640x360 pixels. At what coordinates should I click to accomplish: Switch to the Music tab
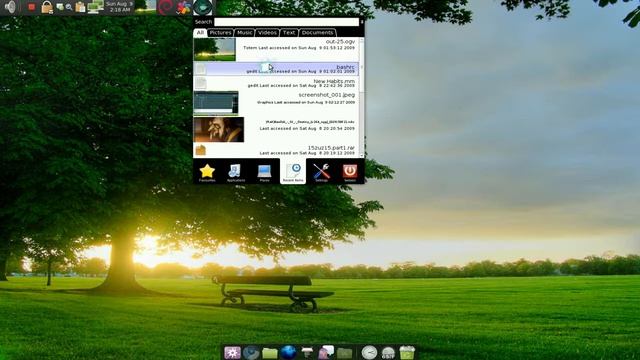244,33
